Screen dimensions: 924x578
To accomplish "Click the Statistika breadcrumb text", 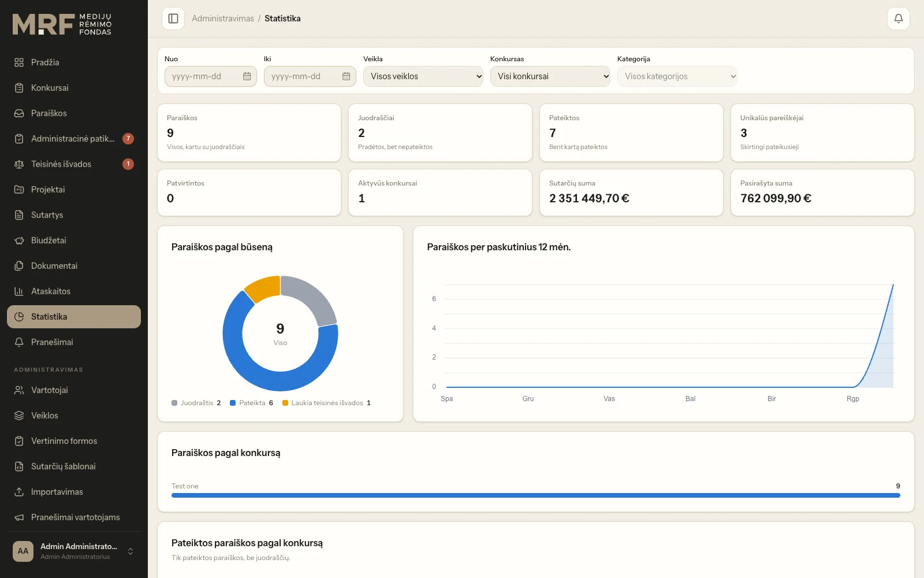I will pos(282,18).
